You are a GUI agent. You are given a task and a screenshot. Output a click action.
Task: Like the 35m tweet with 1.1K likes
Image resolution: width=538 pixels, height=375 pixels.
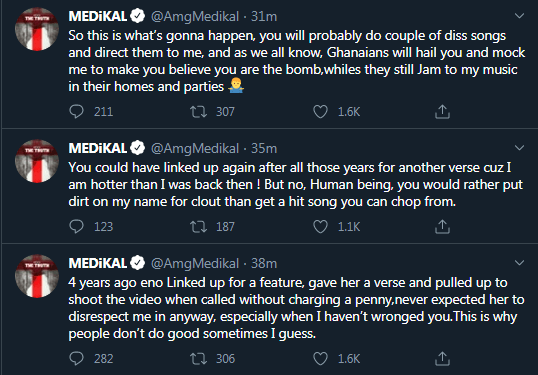(x=320, y=226)
